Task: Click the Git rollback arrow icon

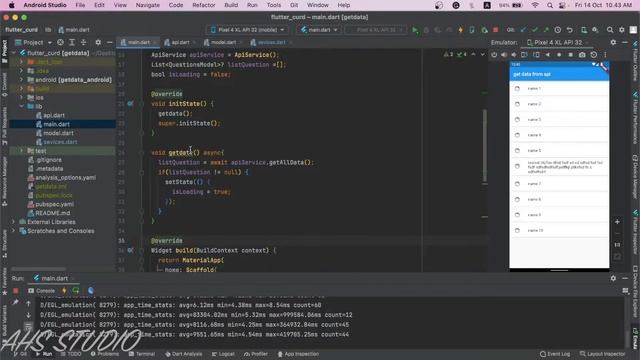Action: [x=570, y=30]
